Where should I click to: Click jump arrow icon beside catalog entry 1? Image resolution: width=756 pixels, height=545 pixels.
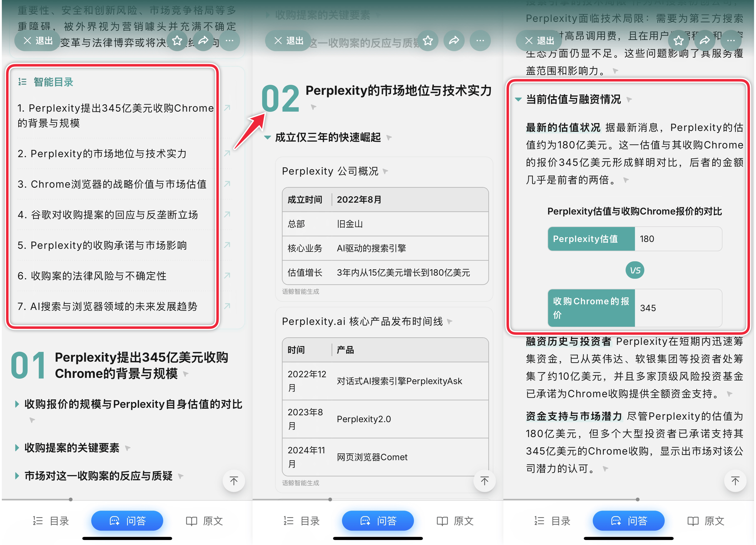point(227,108)
